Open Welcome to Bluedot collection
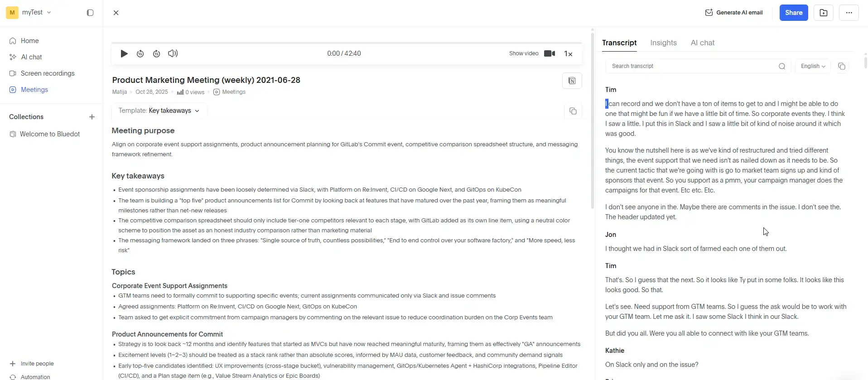The height and width of the screenshot is (380, 868). tap(49, 134)
